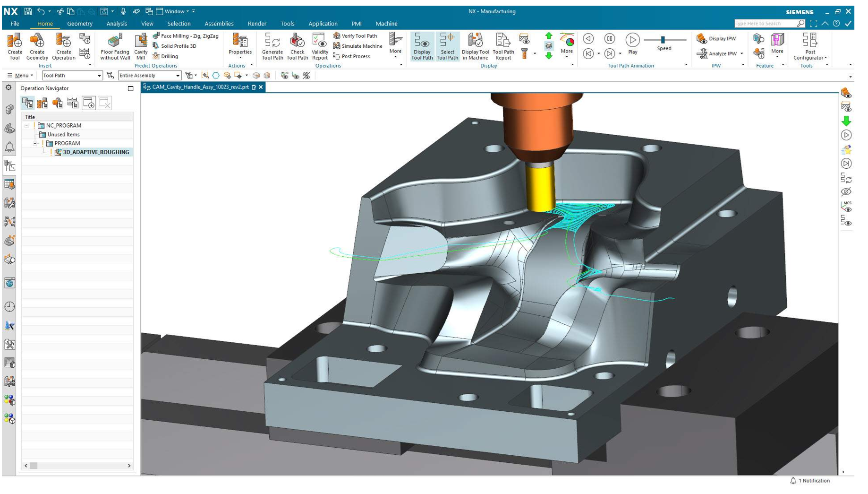Click Create Geometry in ribbon
The image size is (868, 494).
pos(37,46)
